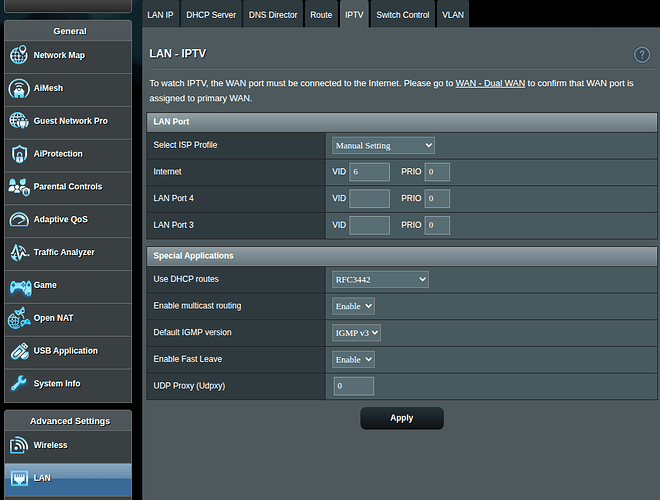Image resolution: width=660 pixels, height=500 pixels.
Task: Open Traffic Analyzer menu label
Action: pos(64,252)
